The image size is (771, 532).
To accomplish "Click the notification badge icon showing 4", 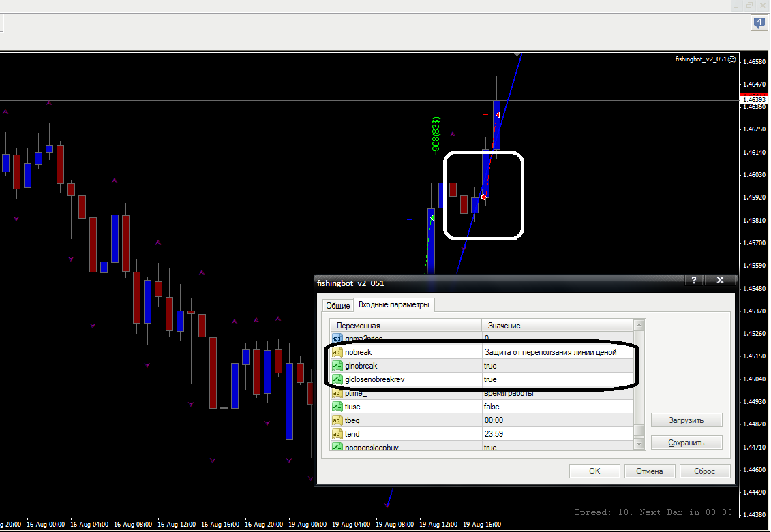I will coord(759,22).
